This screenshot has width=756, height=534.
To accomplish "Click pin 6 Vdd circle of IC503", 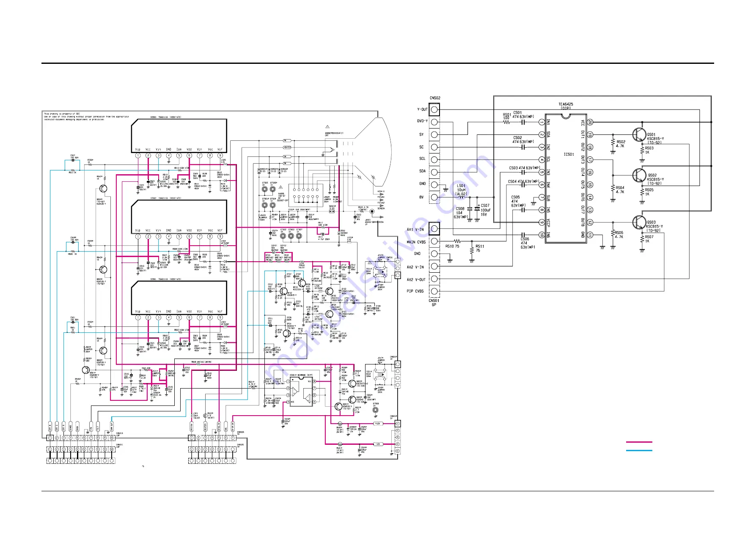I will pos(189,156).
